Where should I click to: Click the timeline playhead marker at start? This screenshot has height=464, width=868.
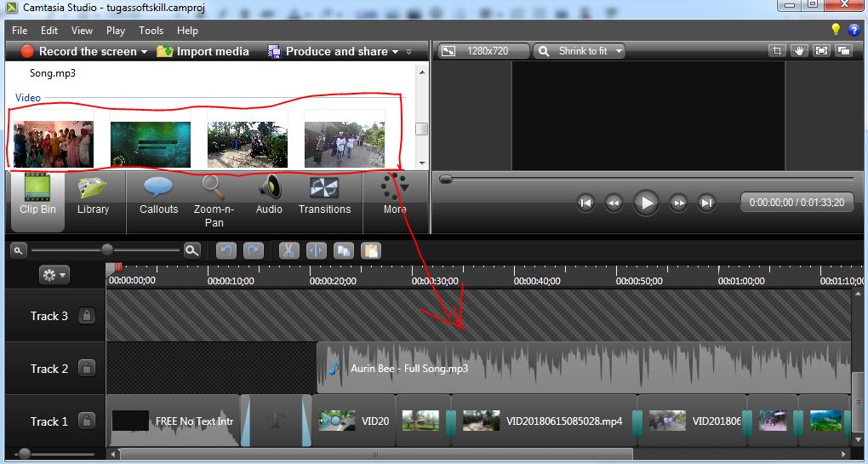click(117, 267)
